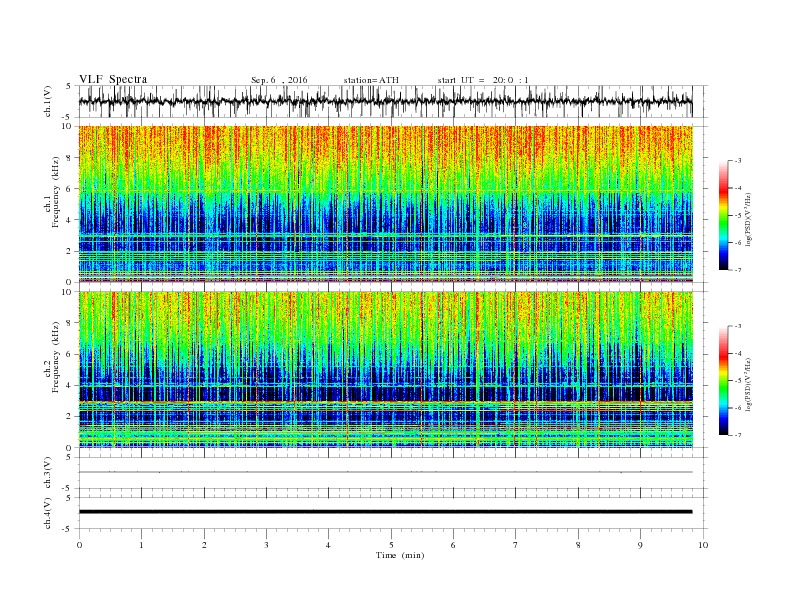The width and height of the screenshot is (792, 612).
Task: Click the time axis tick label "8"
Action: pos(578,545)
